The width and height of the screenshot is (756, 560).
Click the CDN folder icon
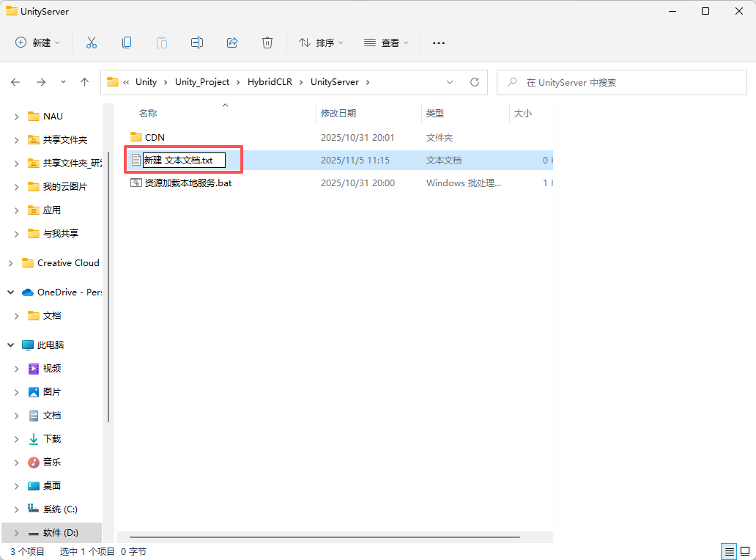pos(136,138)
